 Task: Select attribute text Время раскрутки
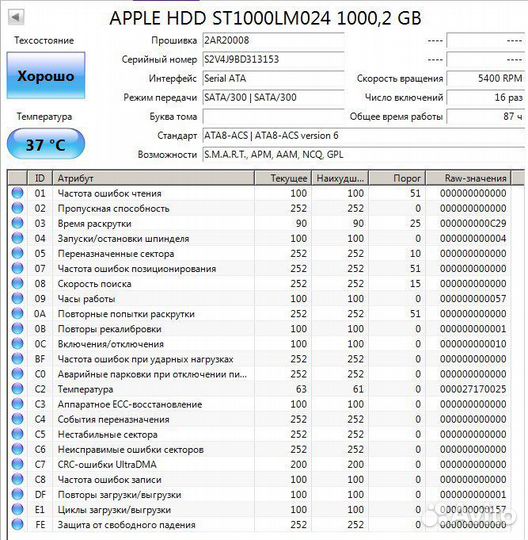click(x=94, y=224)
